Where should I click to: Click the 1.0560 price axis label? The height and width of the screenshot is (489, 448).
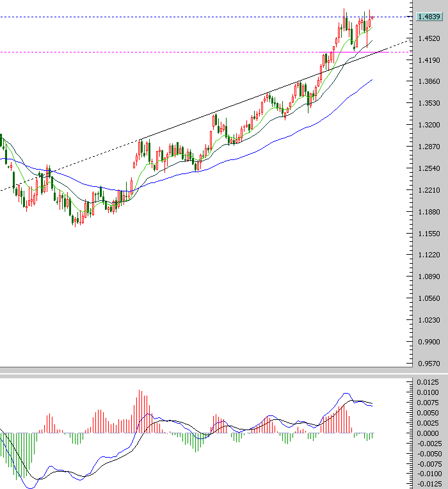click(x=429, y=298)
